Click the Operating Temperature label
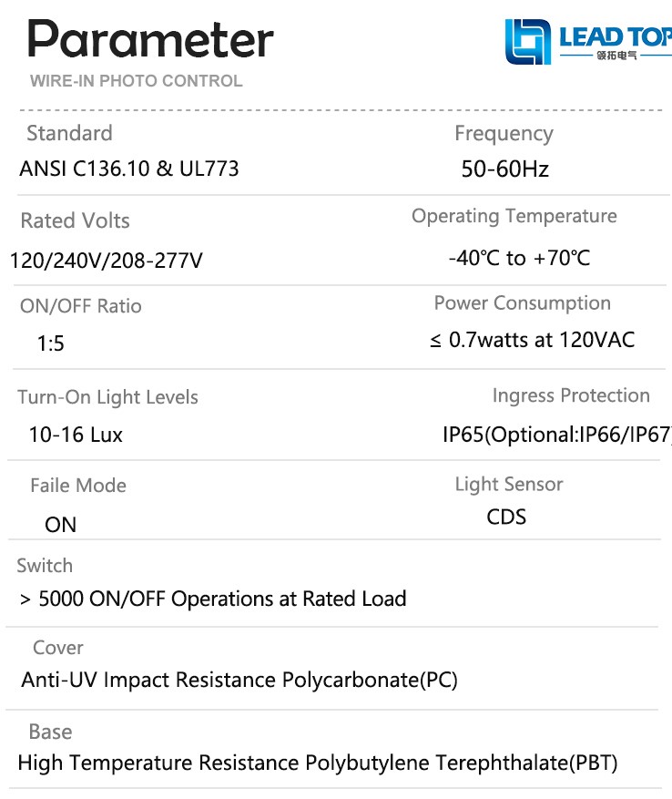The width and height of the screenshot is (672, 799). [514, 216]
